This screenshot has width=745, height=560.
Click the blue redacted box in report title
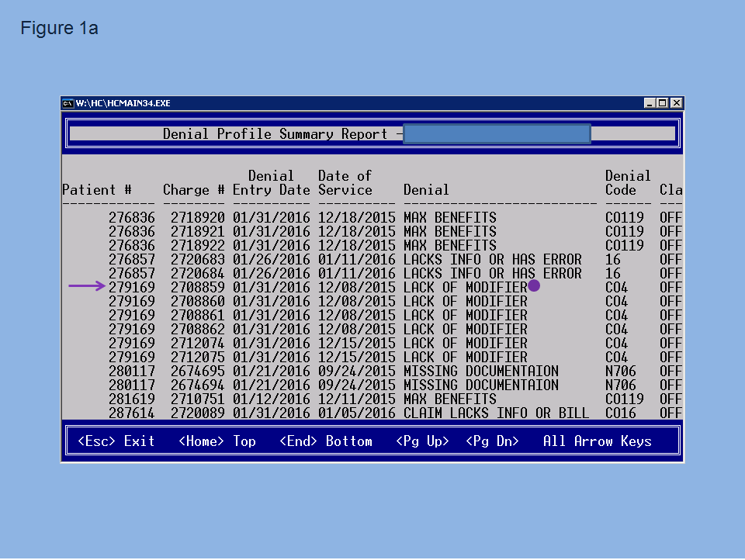pyautogui.click(x=497, y=134)
